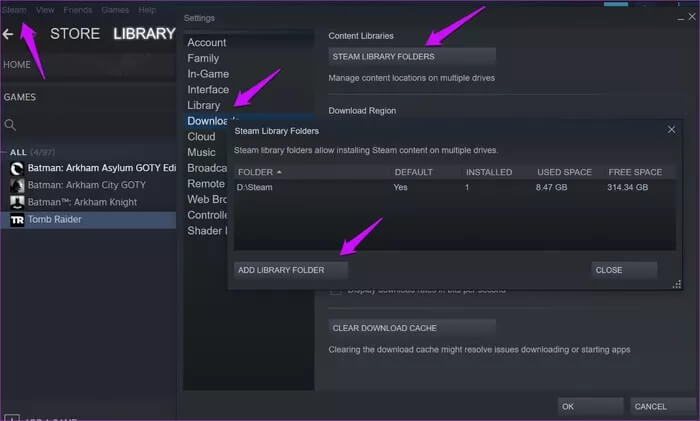Open the Steam menu
The image size is (700, 421).
coord(14,10)
